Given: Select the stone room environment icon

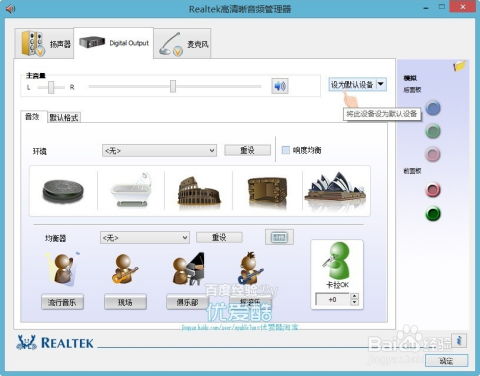Looking at the screenshot, I should 267,190.
